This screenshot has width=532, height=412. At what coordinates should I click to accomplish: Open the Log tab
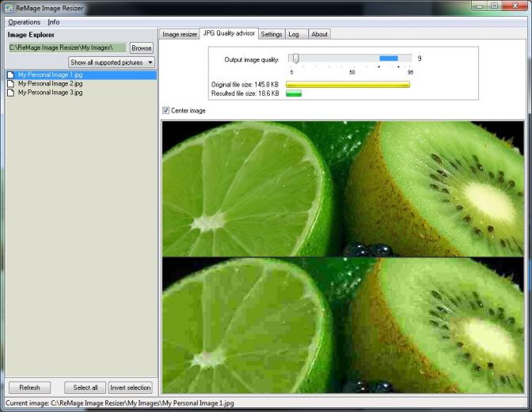tap(294, 34)
